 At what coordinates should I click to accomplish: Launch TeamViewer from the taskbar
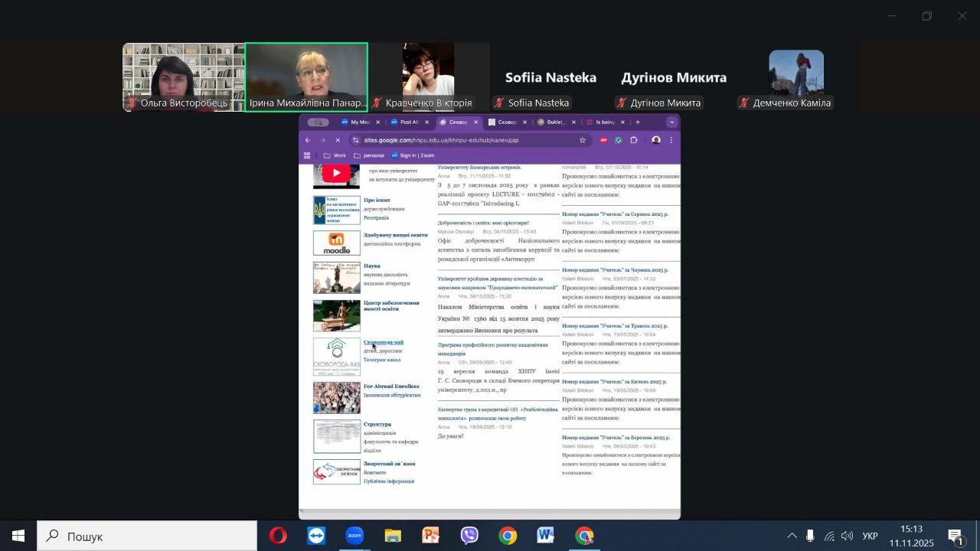coord(316,536)
